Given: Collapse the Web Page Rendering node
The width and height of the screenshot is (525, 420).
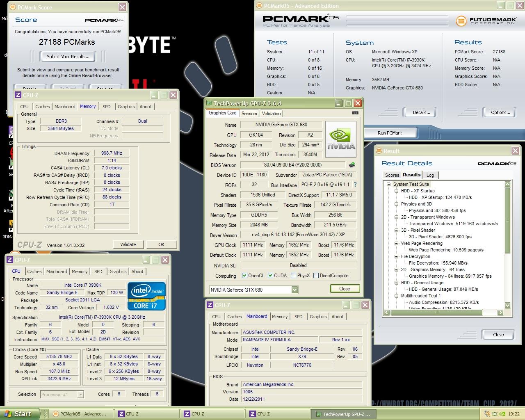Looking at the screenshot, I should pos(396,243).
